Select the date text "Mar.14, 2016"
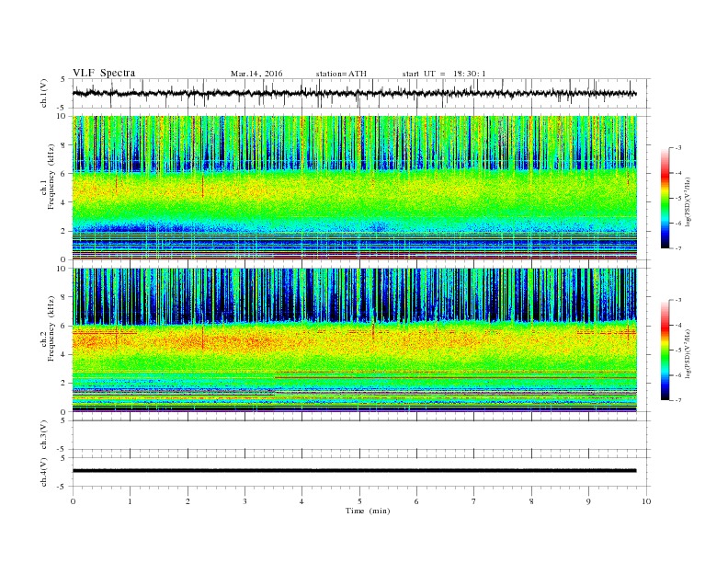 (x=256, y=74)
